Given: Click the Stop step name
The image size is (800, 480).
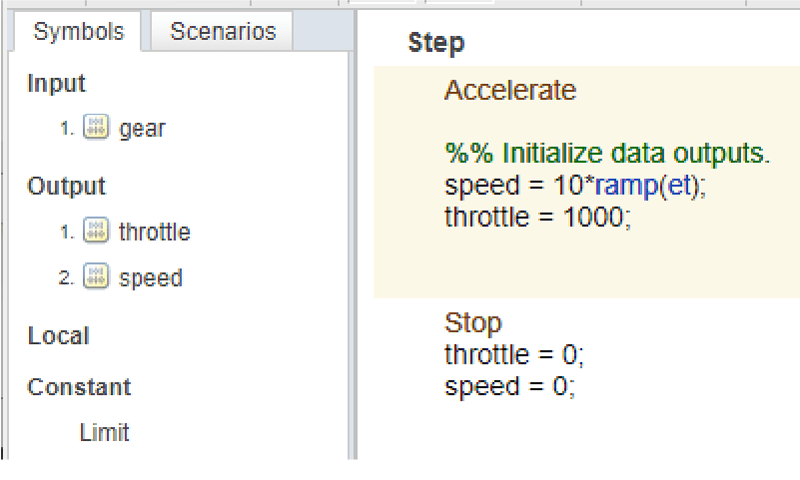Looking at the screenshot, I should click(473, 322).
